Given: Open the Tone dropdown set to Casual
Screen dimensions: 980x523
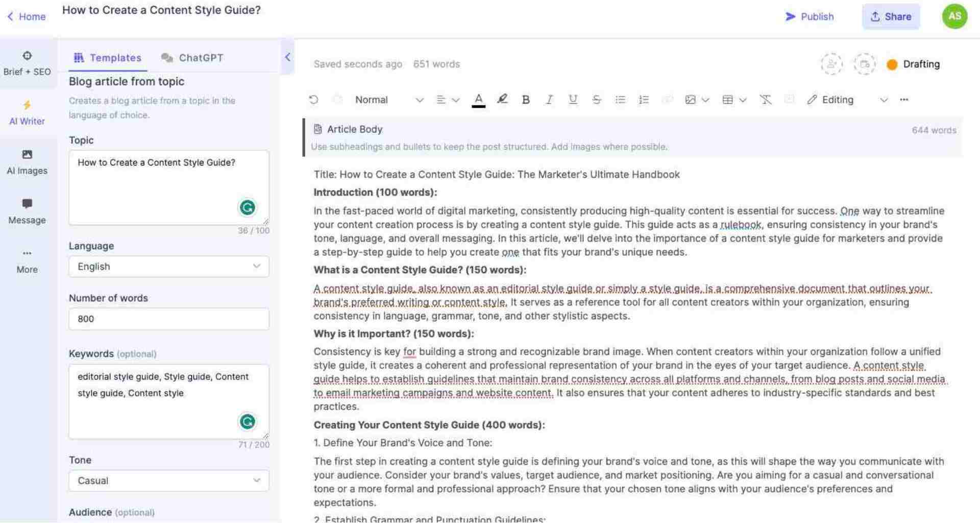Looking at the screenshot, I should click(x=169, y=481).
